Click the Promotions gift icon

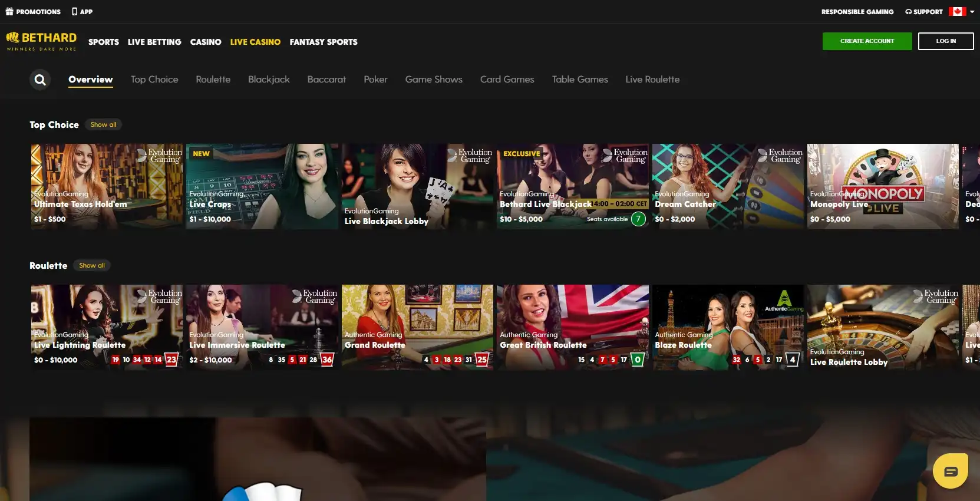(9, 11)
